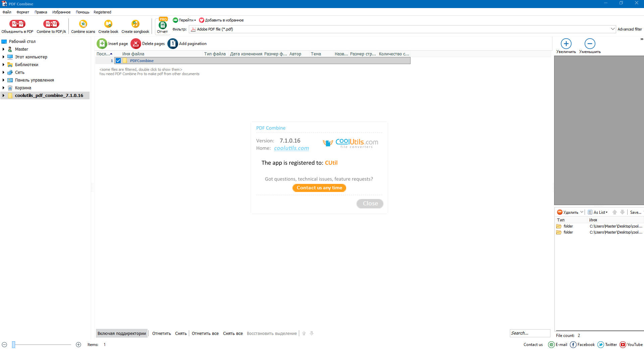The image size is (644, 349).
Task: Click the Add pagination icon
Action: (173, 44)
